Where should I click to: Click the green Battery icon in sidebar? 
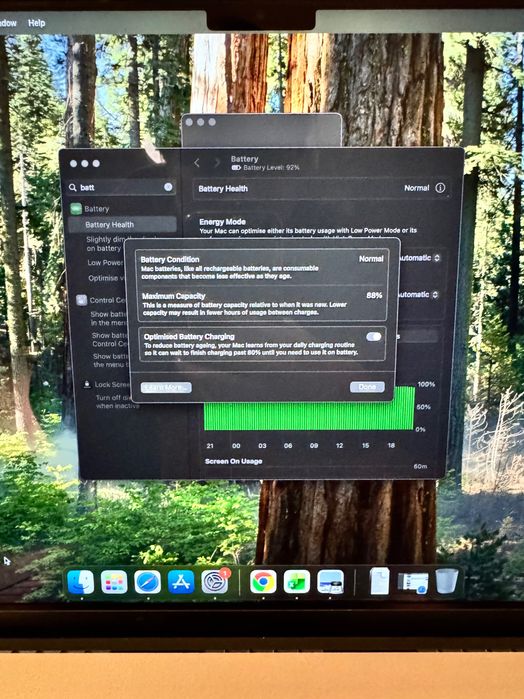click(76, 209)
